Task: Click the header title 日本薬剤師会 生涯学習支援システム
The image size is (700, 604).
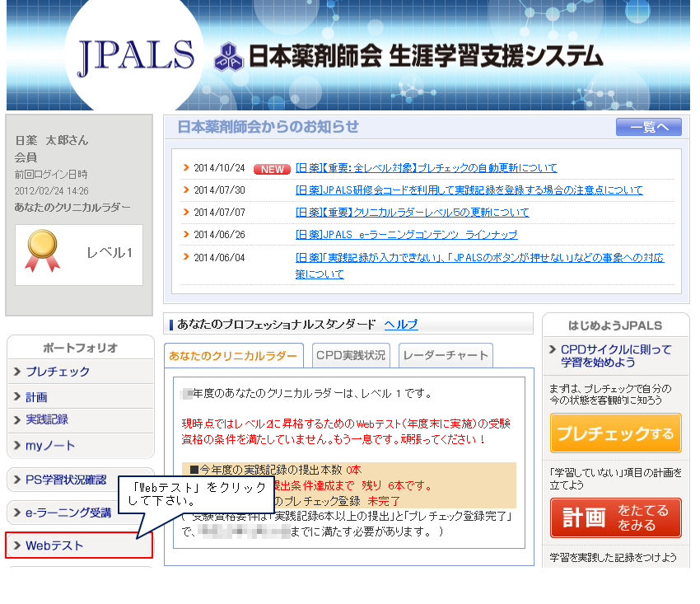Action: coord(426,57)
